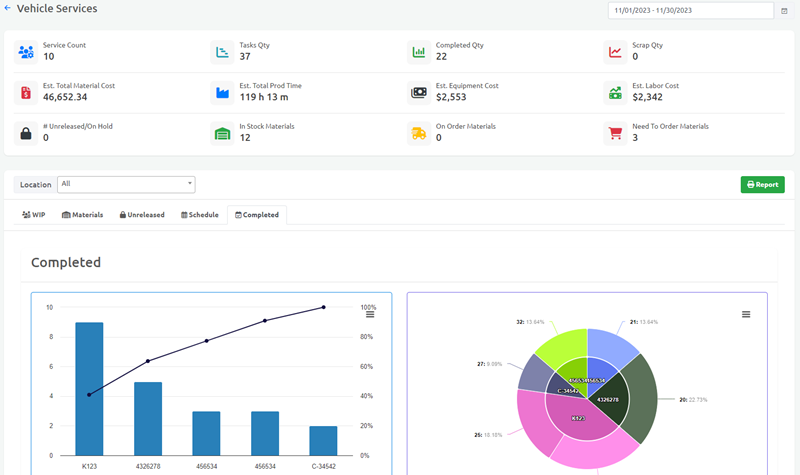The image size is (800, 475).
Task: Click the Est. Labor Cost cash icon
Action: tap(615, 93)
